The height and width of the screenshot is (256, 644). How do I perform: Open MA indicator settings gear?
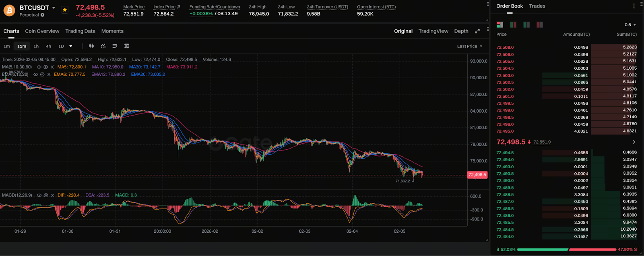pyautogui.click(x=45, y=67)
